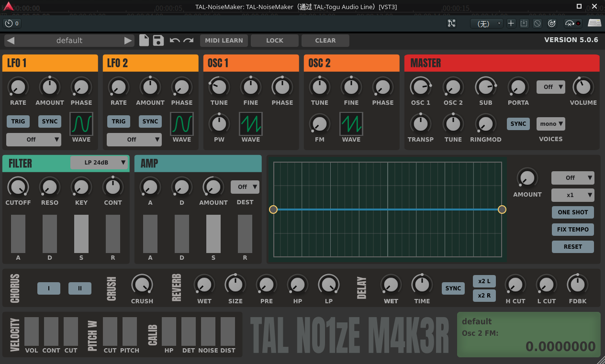Toggle the LFO 1 SYNC button
Screen dimensions: 605x364
pyautogui.click(x=50, y=121)
